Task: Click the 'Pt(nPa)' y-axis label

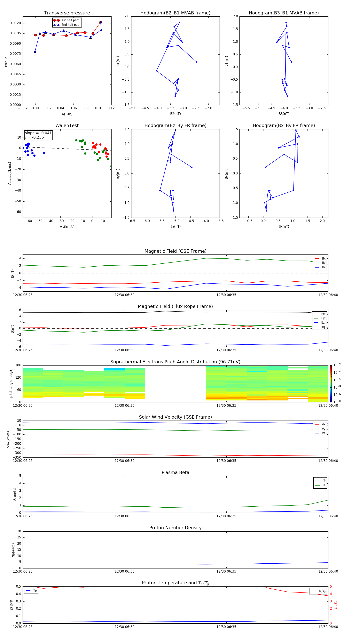Action: tap(6, 61)
